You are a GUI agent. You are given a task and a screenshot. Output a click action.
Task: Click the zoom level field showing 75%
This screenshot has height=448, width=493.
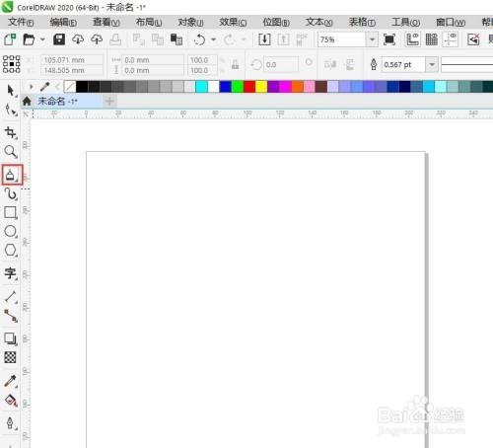coord(342,39)
